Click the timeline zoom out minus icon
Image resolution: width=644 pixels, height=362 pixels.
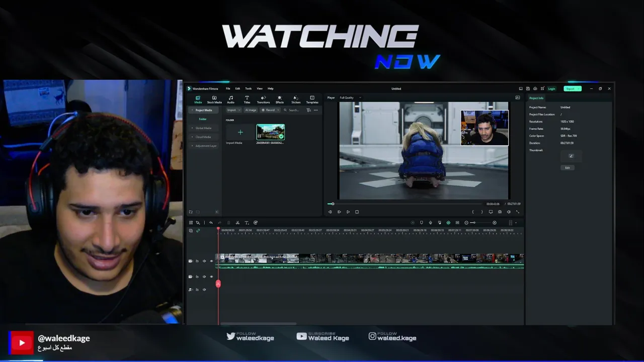(x=466, y=223)
